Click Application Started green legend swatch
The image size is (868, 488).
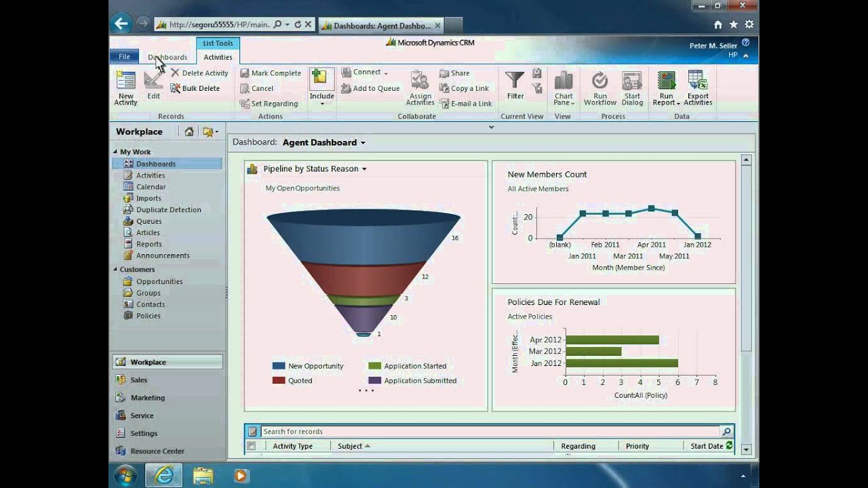point(375,366)
